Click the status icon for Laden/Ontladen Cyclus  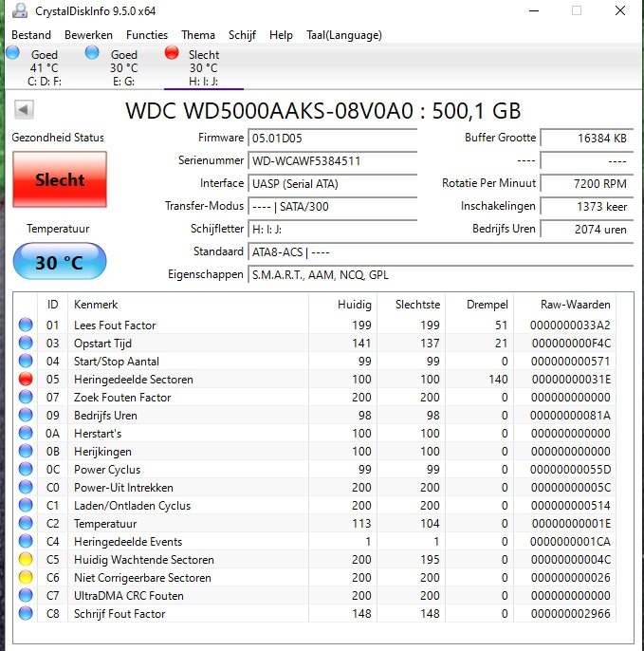pyautogui.click(x=26, y=505)
